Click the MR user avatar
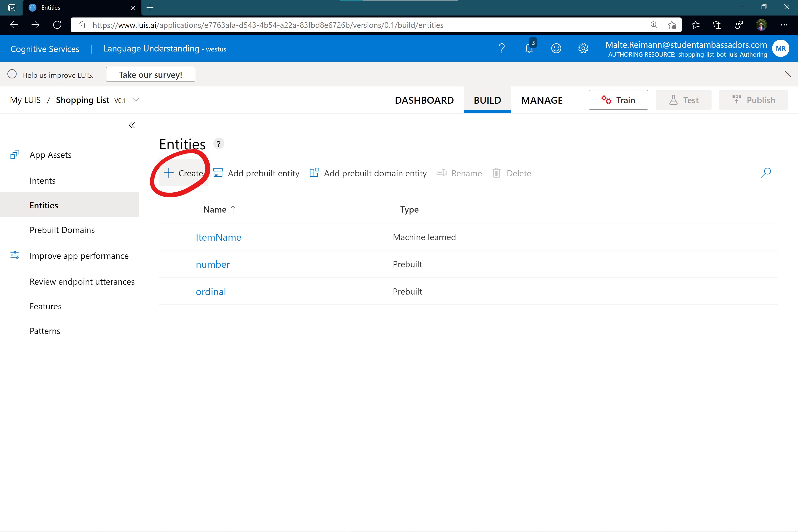Viewport: 798px width, 532px height. pyautogui.click(x=780, y=49)
